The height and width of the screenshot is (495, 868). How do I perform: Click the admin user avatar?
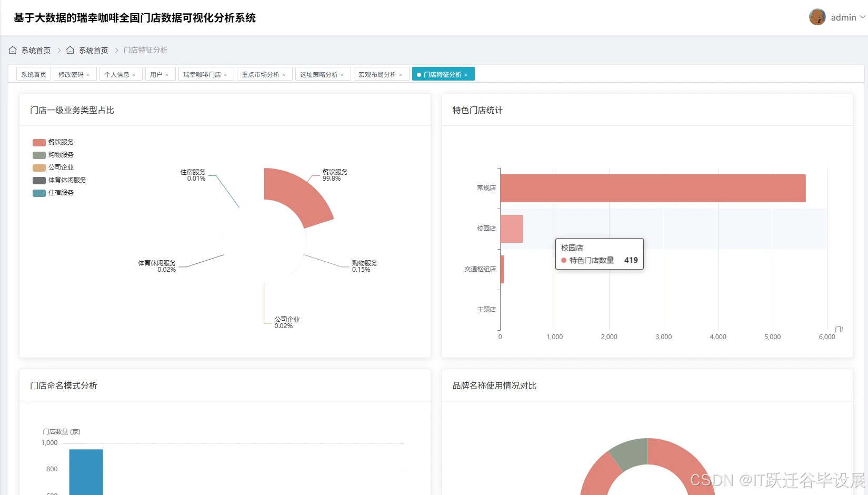point(817,17)
